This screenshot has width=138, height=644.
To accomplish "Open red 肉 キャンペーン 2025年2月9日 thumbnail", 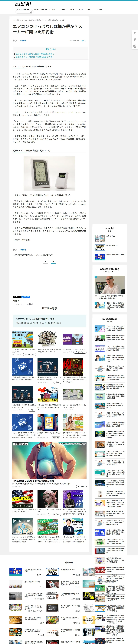I will 73,367.
